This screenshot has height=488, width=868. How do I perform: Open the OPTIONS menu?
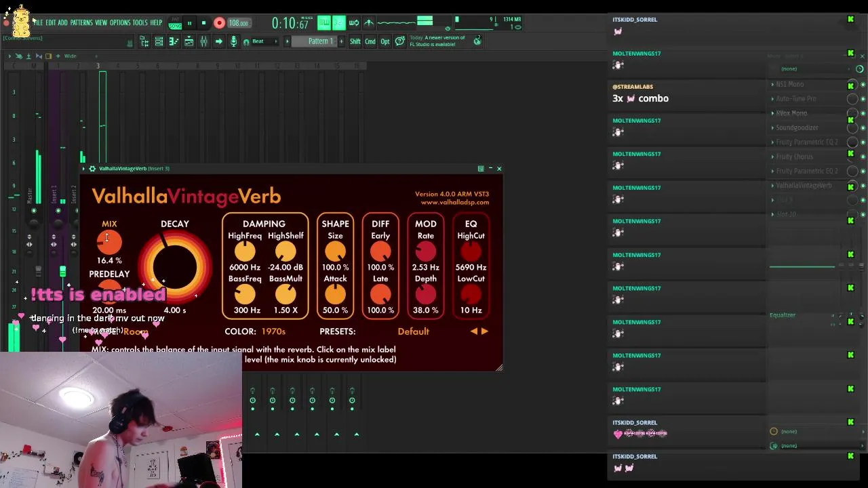pos(120,23)
